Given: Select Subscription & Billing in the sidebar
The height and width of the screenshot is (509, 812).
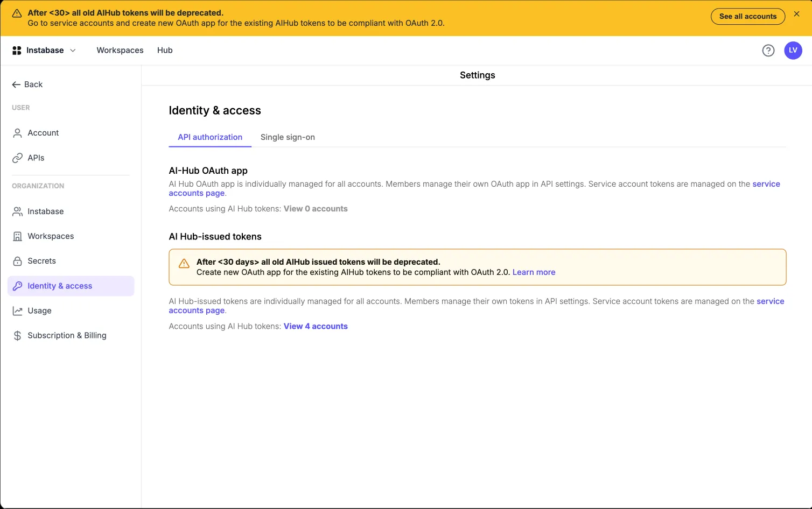Looking at the screenshot, I should coord(71,335).
